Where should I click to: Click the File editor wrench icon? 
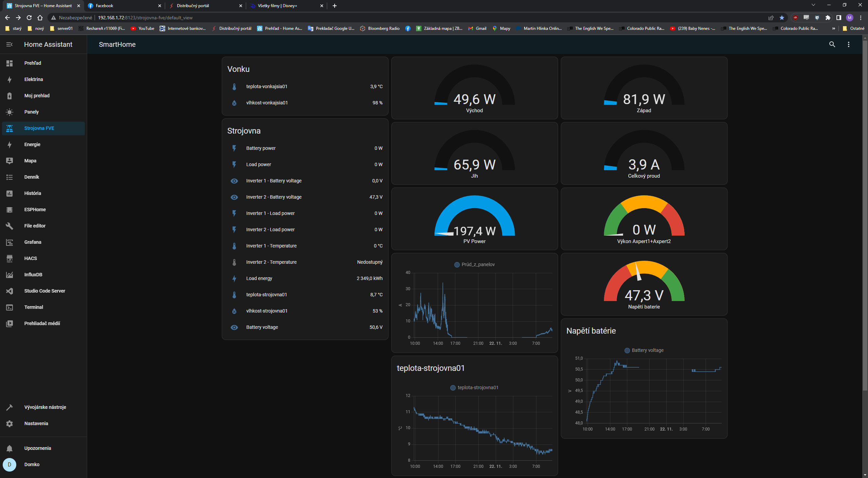[9, 226]
